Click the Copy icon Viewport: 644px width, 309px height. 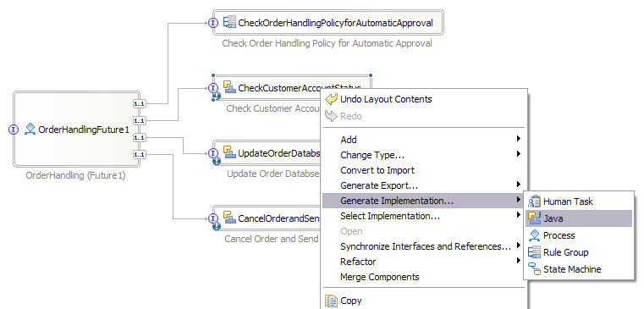[x=331, y=301]
